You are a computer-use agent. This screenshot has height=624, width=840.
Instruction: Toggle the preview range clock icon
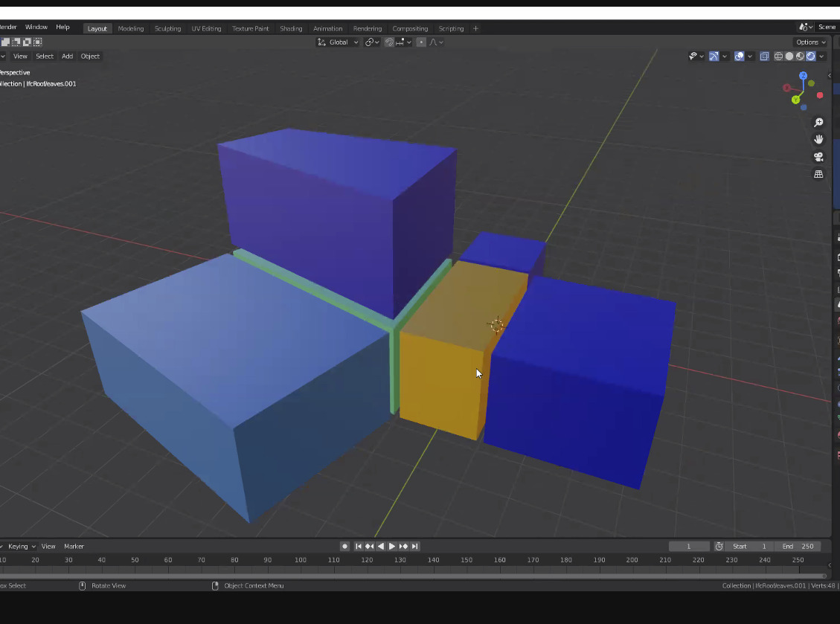click(x=719, y=547)
